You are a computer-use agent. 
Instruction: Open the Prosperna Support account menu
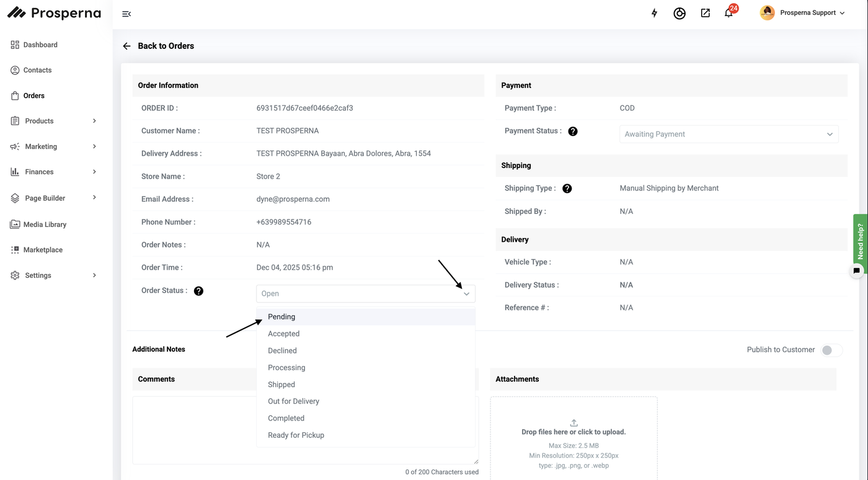click(x=803, y=13)
